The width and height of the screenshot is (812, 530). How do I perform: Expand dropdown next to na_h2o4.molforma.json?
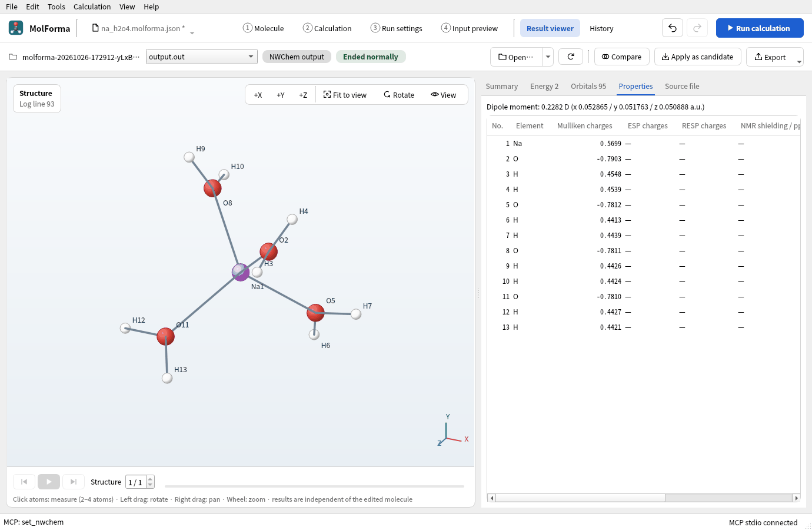pos(192,32)
